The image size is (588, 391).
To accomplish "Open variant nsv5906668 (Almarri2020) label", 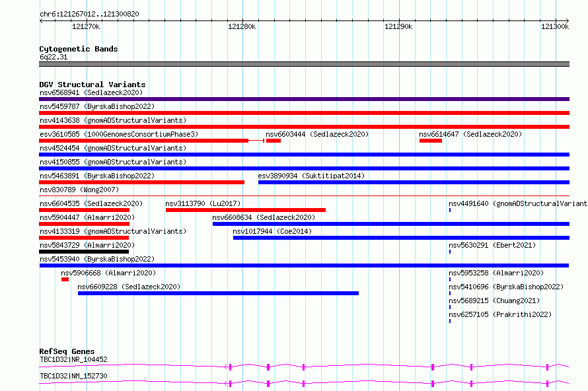I will pyautogui.click(x=108, y=273).
